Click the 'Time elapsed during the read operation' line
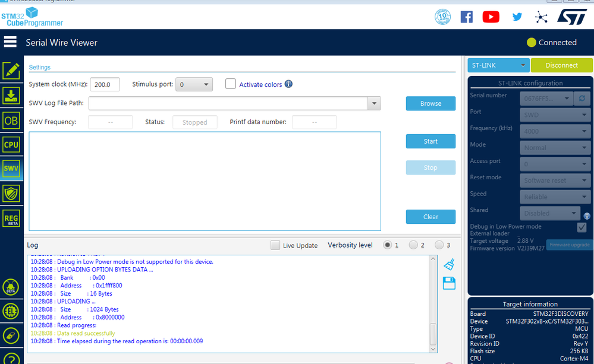 click(117, 341)
